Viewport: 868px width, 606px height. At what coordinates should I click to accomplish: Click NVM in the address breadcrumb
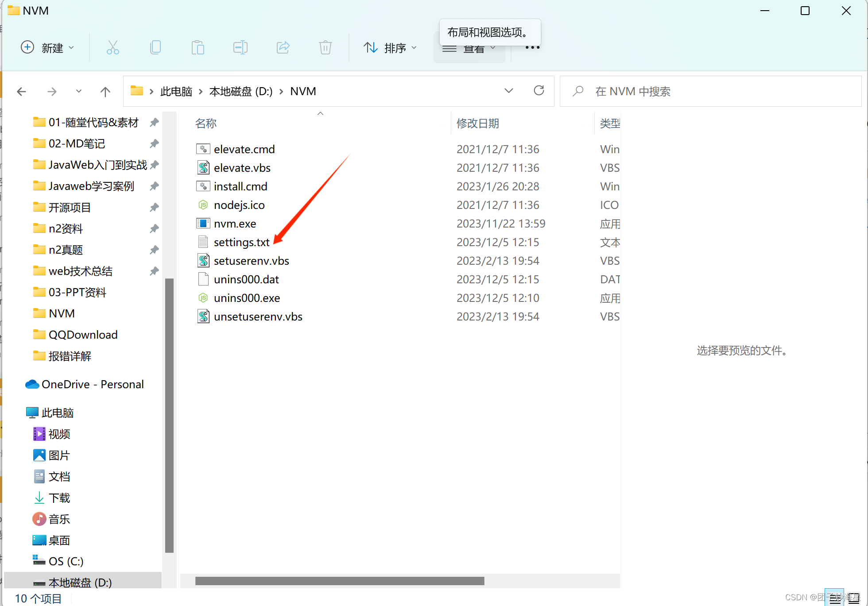pyautogui.click(x=303, y=91)
